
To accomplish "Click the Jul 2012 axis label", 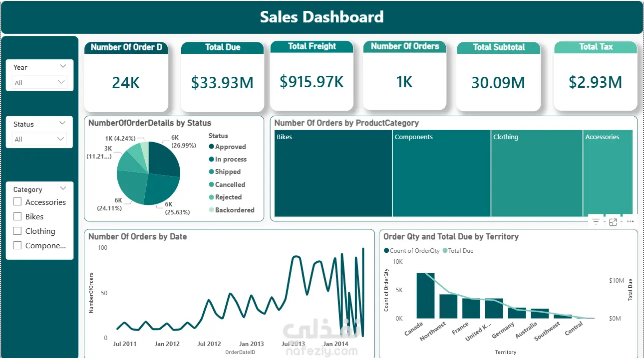I will point(209,344).
